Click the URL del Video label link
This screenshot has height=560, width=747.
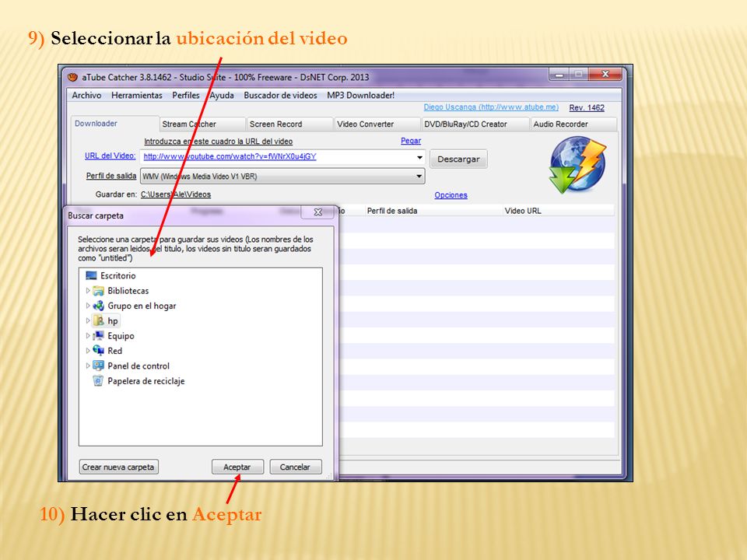pos(110,156)
